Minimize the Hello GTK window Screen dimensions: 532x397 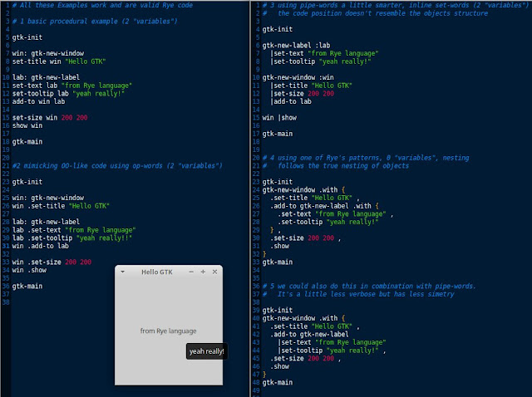191,272
